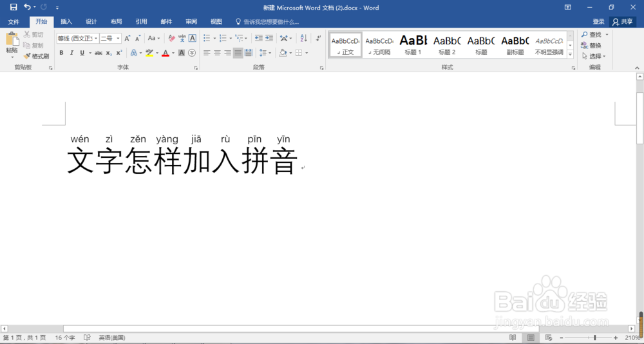
Task: Click the multilevel list icon
Action: pyautogui.click(x=239, y=38)
